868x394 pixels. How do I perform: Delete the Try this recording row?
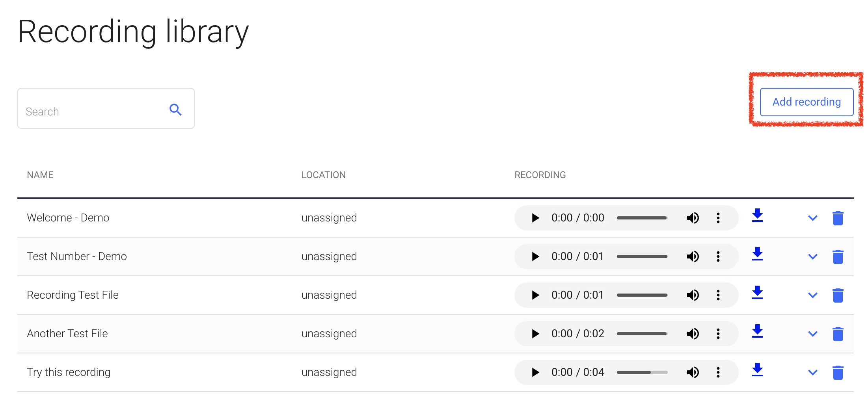(838, 372)
